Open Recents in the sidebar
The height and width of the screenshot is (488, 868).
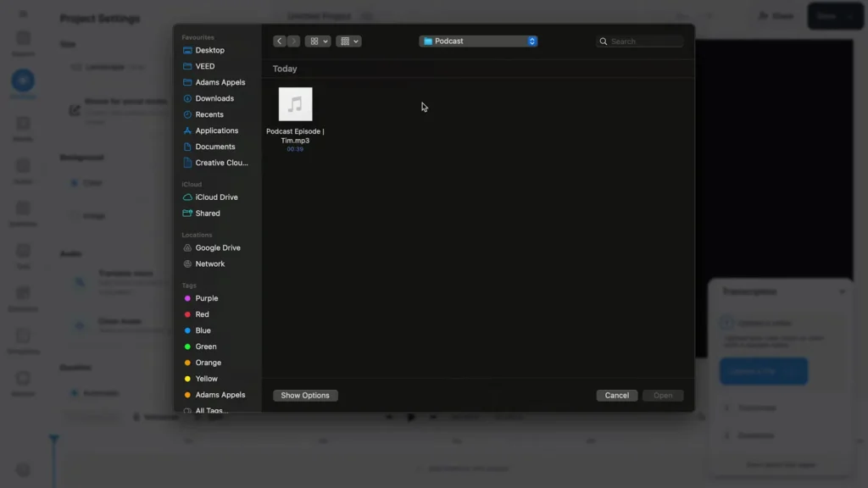pyautogui.click(x=209, y=114)
